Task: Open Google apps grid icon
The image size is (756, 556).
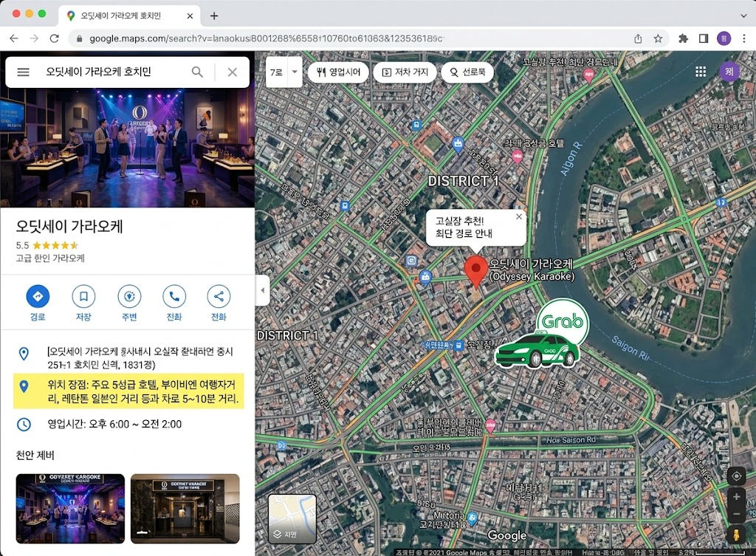Action: 701,72
